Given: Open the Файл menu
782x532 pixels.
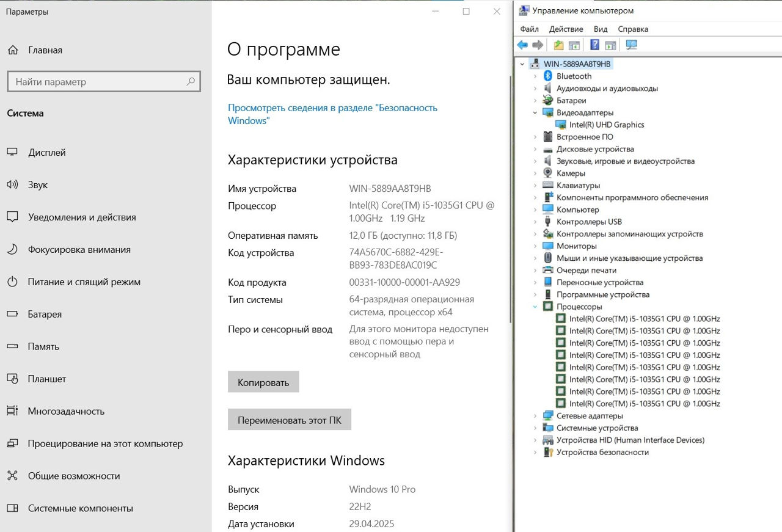Looking at the screenshot, I should (x=529, y=29).
